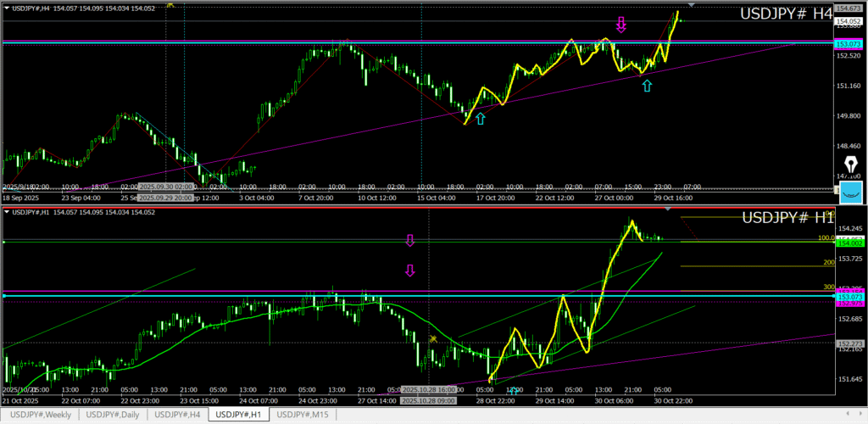Select the magenta down arrow on the H4 chart
Viewport: 868px width, 424px height.
(x=620, y=25)
